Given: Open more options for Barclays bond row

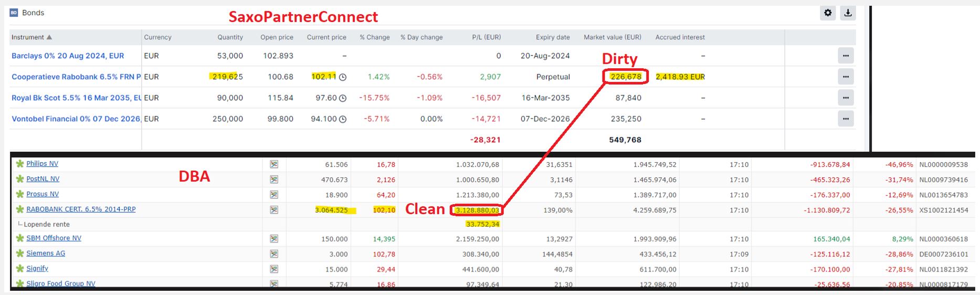Looking at the screenshot, I should [x=845, y=56].
